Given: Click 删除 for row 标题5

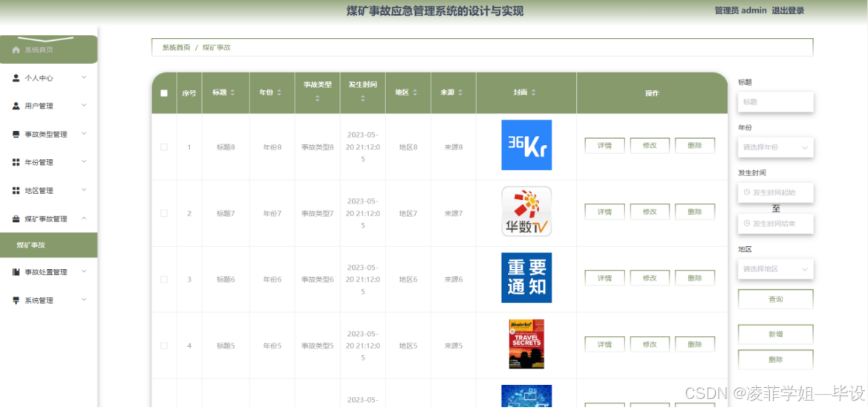Looking at the screenshot, I should pos(695,344).
